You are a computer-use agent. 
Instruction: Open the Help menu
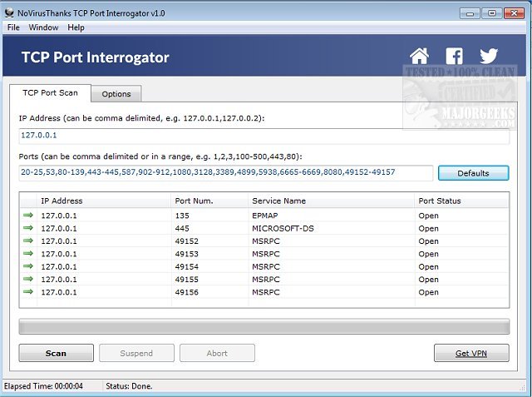coord(76,27)
